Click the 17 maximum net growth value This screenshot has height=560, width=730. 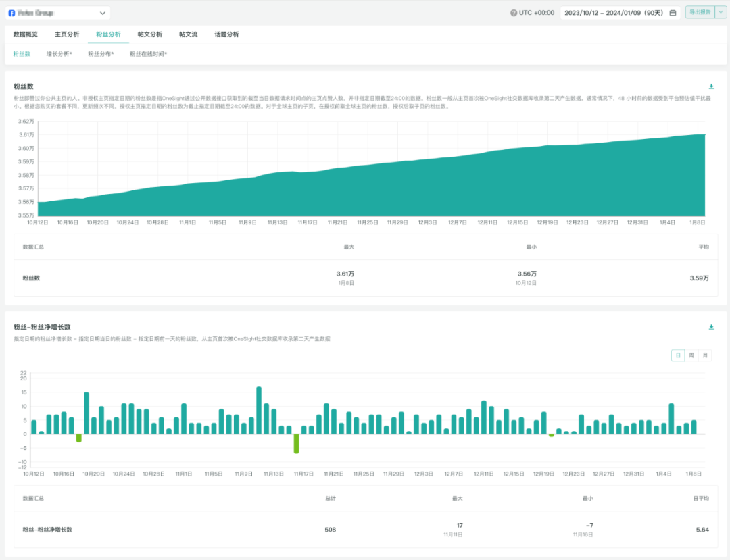click(460, 525)
